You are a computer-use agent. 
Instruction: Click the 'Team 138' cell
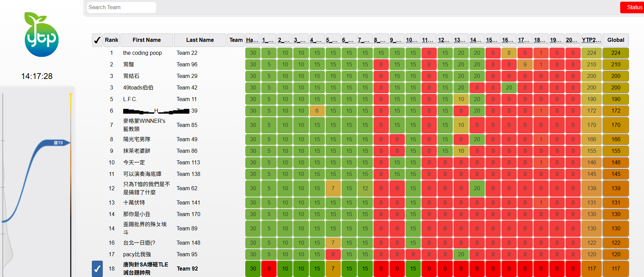click(x=188, y=174)
